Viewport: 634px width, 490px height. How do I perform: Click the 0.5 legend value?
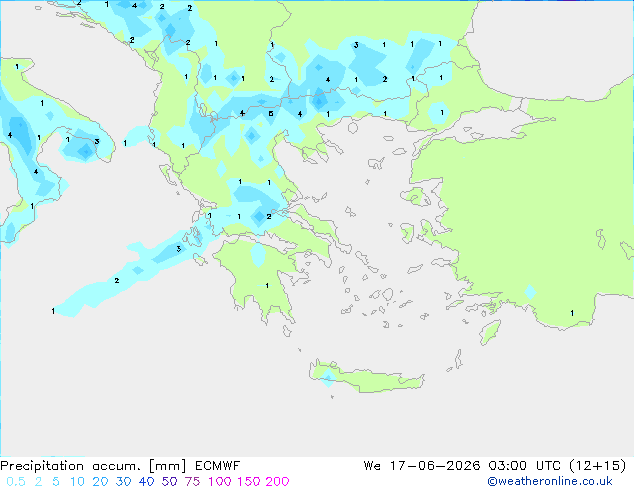(16, 482)
